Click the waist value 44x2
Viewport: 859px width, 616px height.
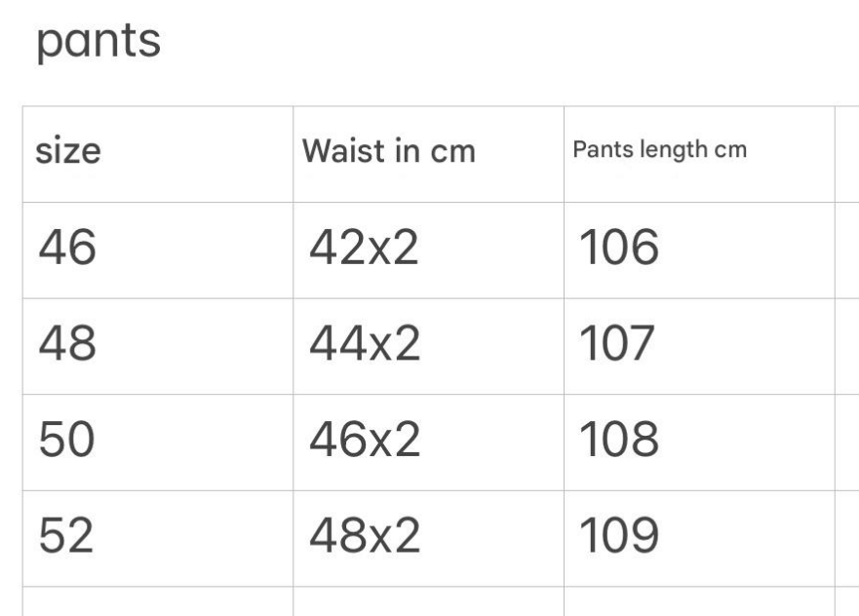click(364, 345)
